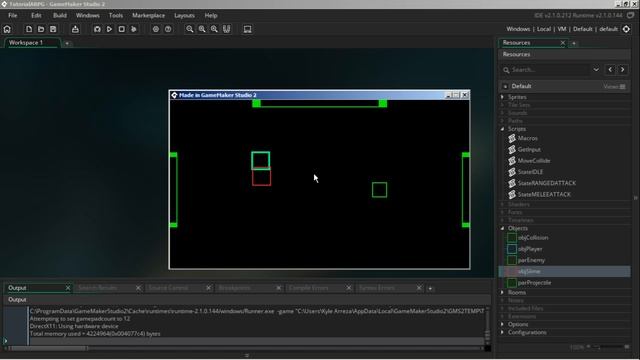The image size is (640, 360).
Task: Click the parEnemy object thumbnail
Action: click(x=512, y=260)
